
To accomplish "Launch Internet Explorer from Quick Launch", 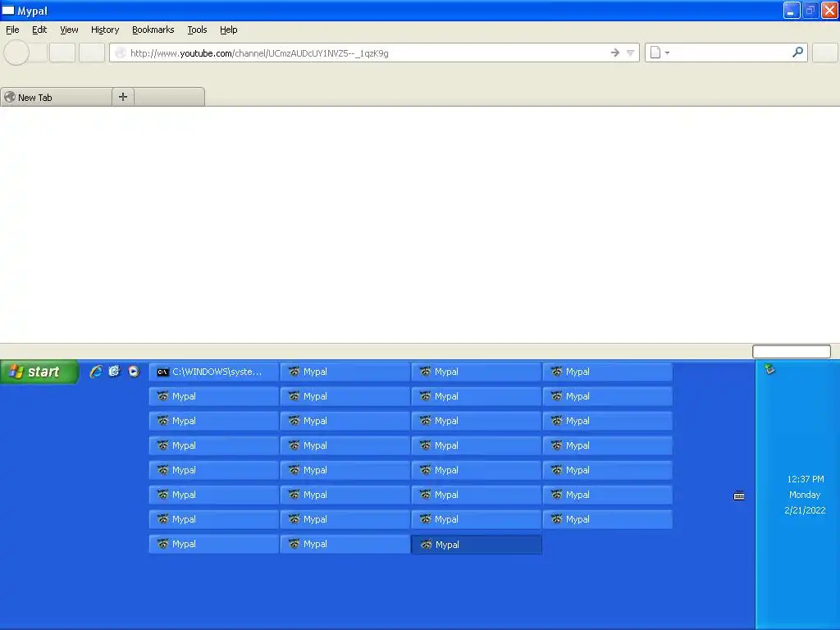I will point(96,372).
